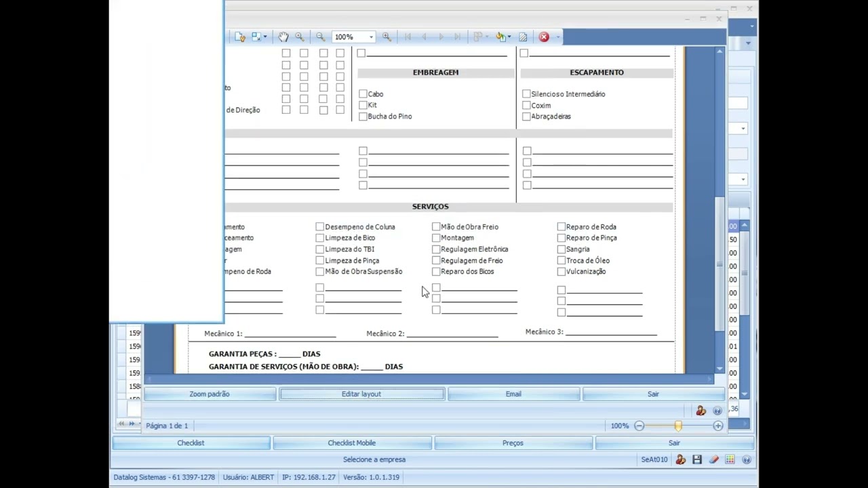
Task: Click the page scale icon in toolbar
Action: click(x=256, y=37)
